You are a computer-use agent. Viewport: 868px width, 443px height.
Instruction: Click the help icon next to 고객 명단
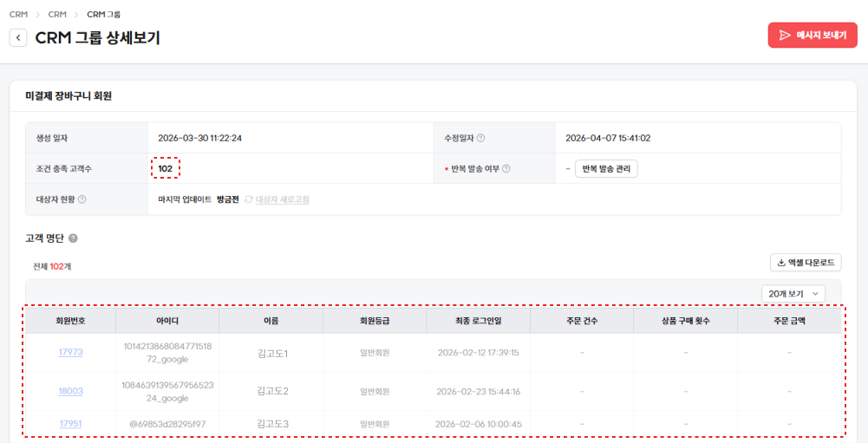[x=73, y=238]
